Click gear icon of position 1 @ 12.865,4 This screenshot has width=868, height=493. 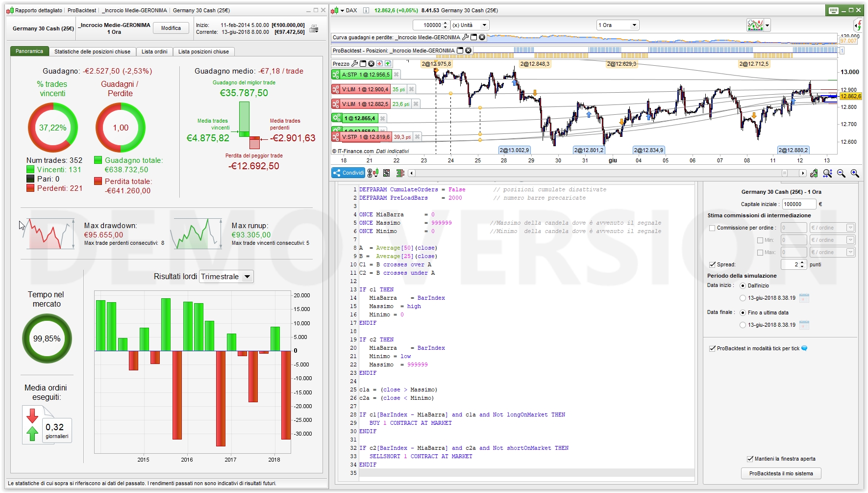tap(336, 118)
